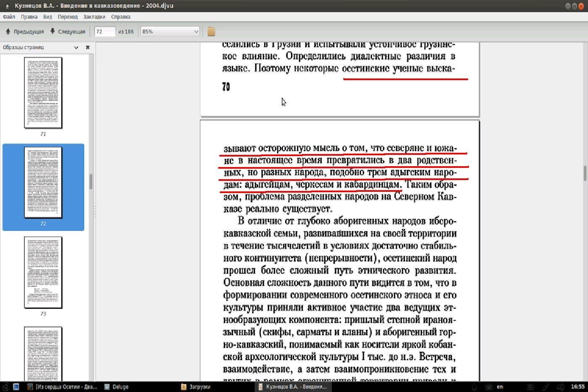This screenshot has width=588, height=392.
Task: Open the Закладки menu
Action: pyautogui.click(x=94, y=17)
